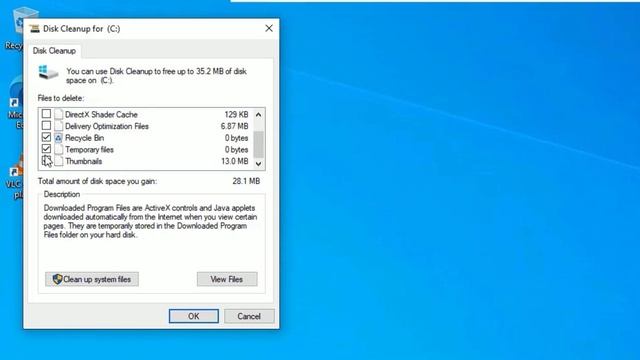Screen dimensions: 640x360
Task: Click the drive icon beside the disk space message
Action: pos(48,72)
